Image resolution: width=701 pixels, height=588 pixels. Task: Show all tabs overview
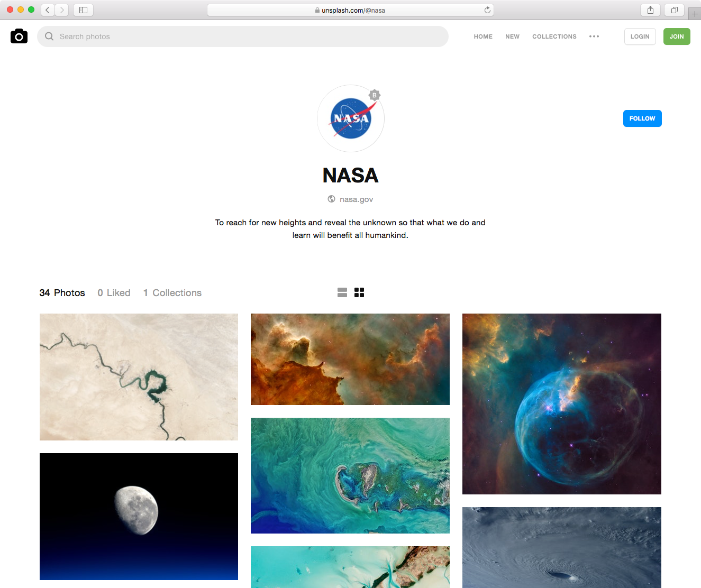pos(674,10)
